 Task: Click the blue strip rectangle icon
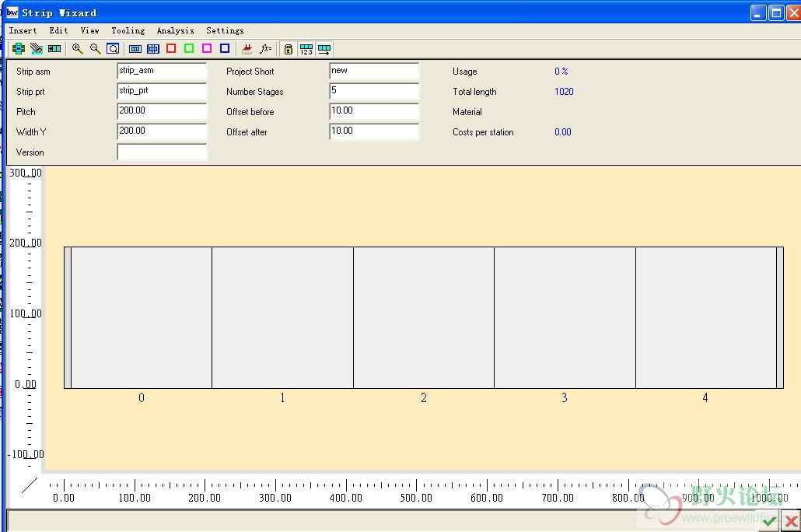(x=135, y=49)
